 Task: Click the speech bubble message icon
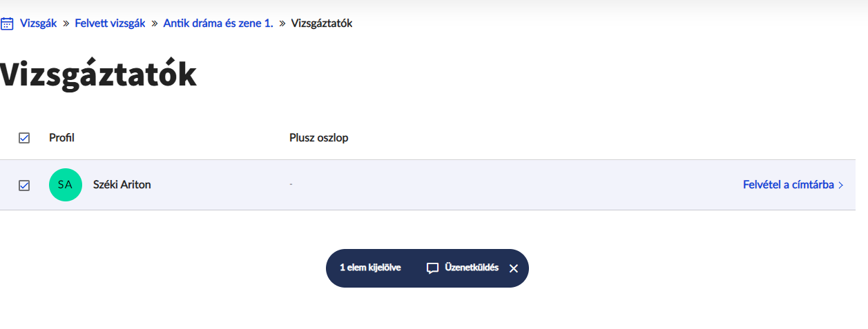point(433,268)
